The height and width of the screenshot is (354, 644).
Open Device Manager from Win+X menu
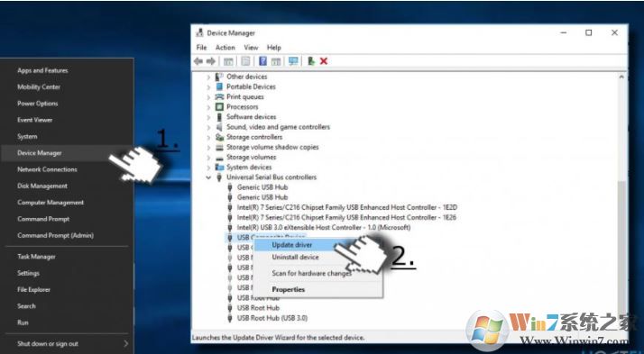point(40,153)
